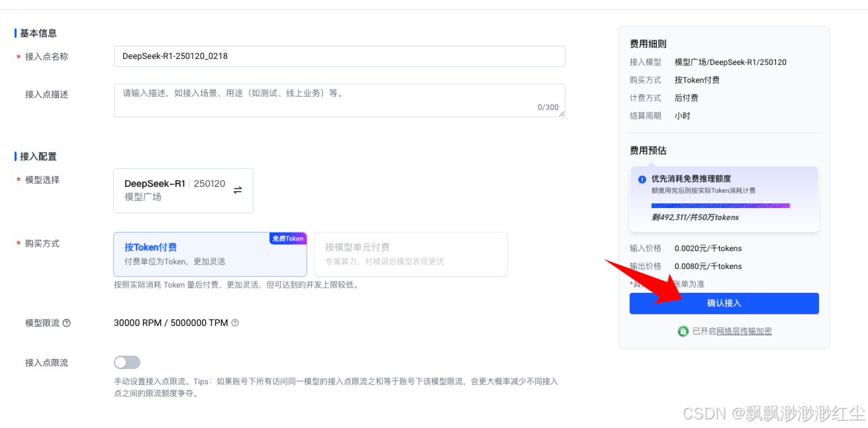Click the 按Token付费 value in 费用细则

697,80
